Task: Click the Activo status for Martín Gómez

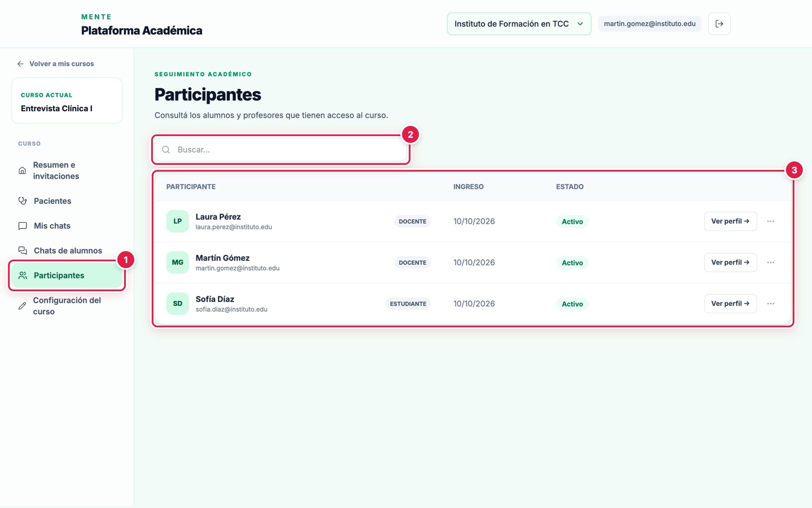Action: (572, 263)
